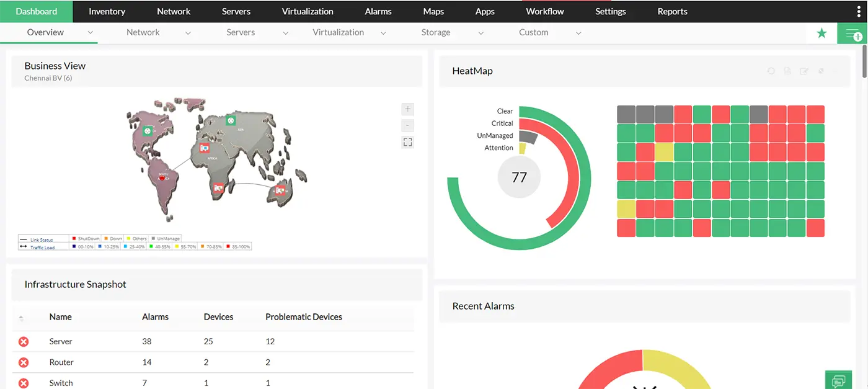Toggle Overview dashboard as favorite via star
Screen dimensions: 868x389
coord(821,32)
